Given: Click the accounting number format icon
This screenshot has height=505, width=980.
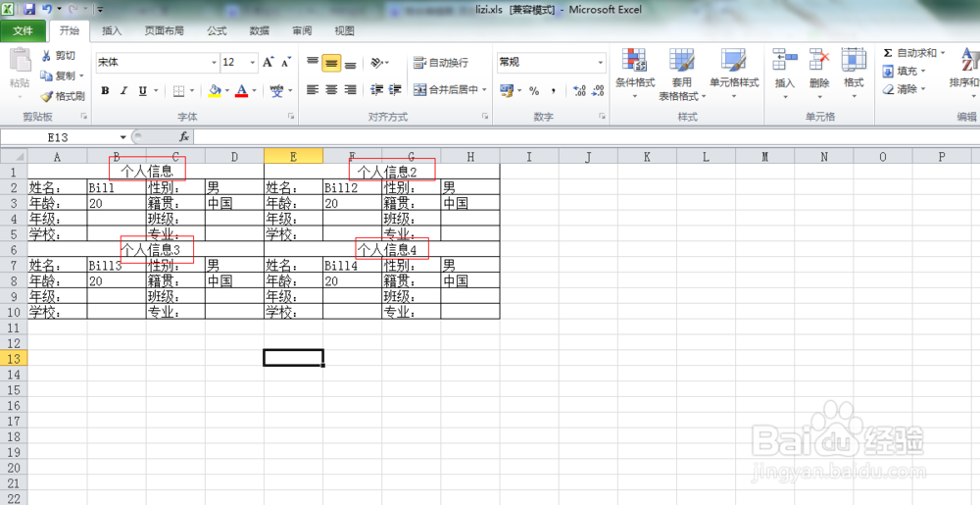Looking at the screenshot, I should [x=507, y=90].
